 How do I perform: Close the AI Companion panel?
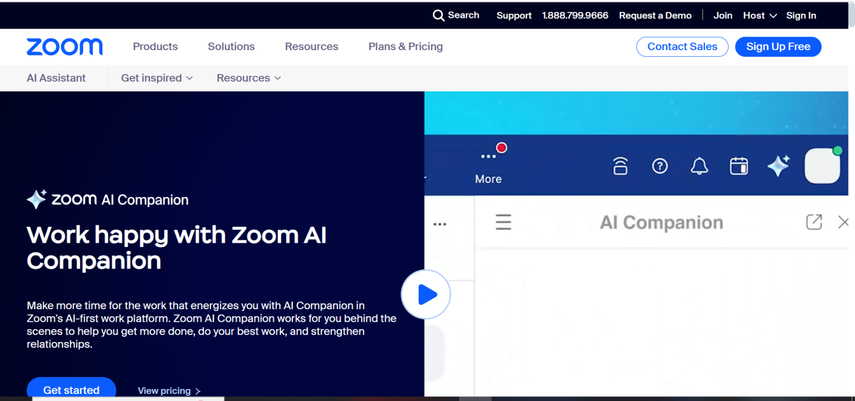[x=844, y=222]
